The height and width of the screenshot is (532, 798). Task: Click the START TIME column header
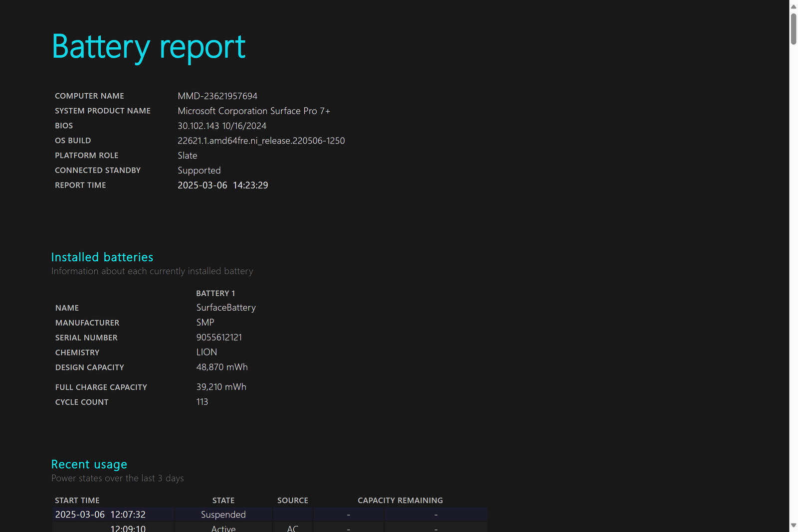pyautogui.click(x=77, y=500)
